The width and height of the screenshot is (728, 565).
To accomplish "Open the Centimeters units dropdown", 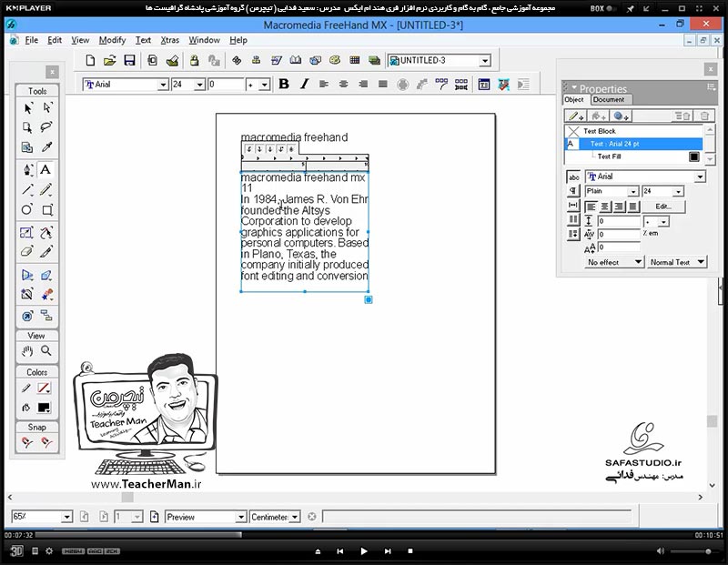I will coord(295,517).
